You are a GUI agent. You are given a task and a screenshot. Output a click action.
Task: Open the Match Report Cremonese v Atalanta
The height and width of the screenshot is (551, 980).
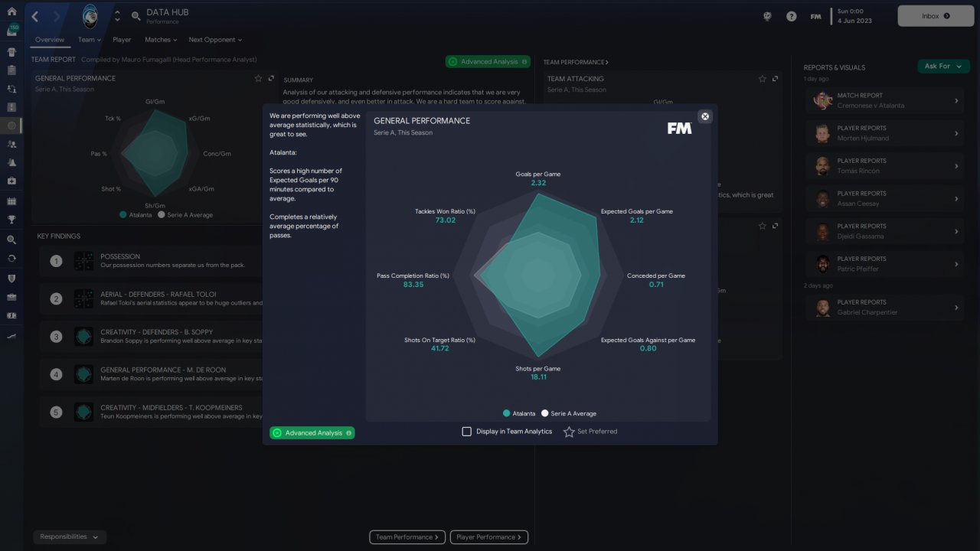tap(884, 101)
